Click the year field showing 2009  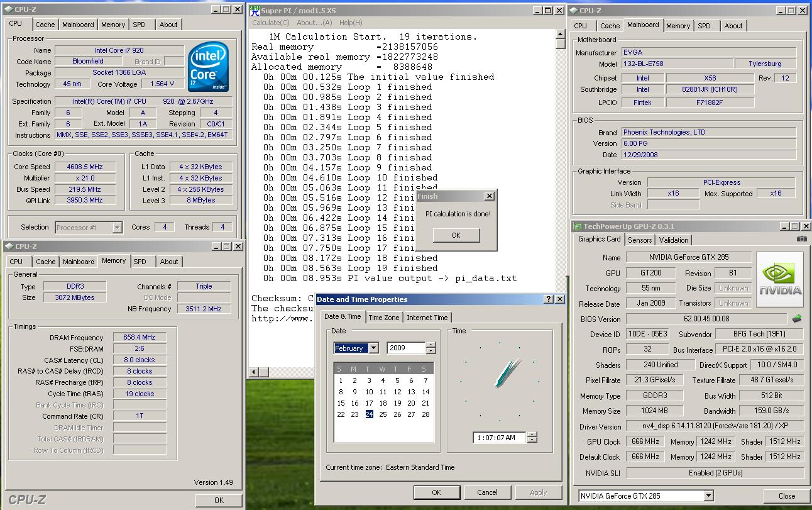coord(406,348)
